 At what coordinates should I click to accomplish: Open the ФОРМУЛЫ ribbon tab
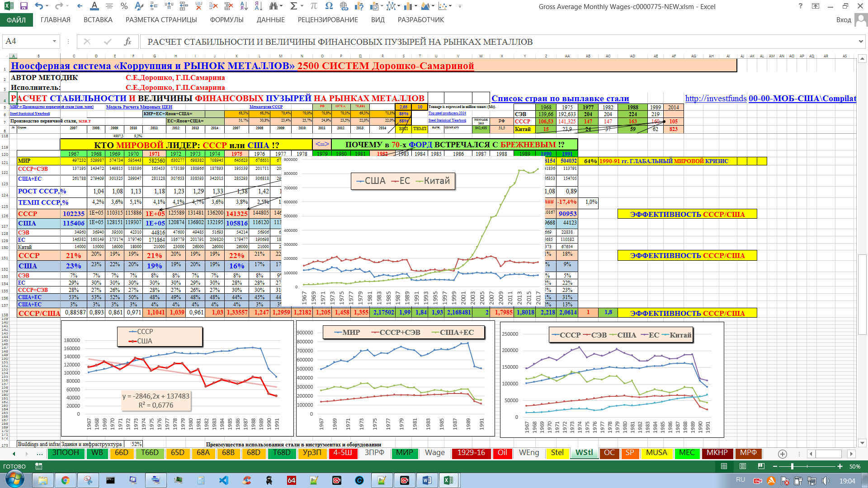(226, 20)
